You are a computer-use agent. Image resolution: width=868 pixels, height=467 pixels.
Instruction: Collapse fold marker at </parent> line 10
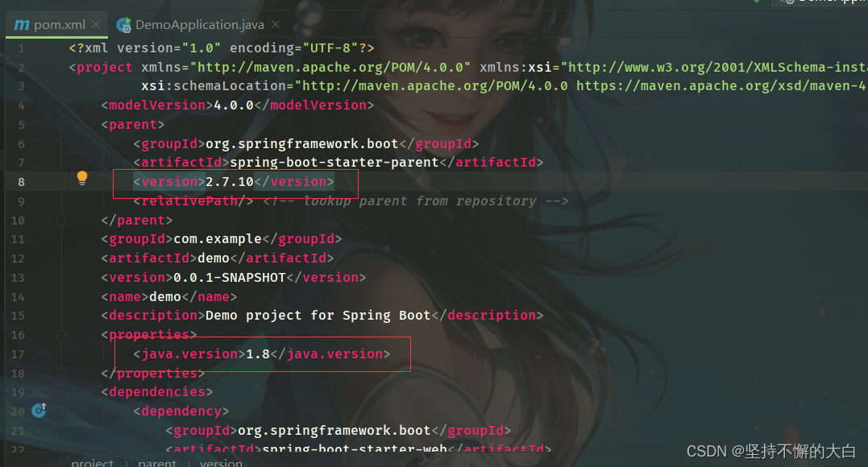pyautogui.click(x=61, y=221)
